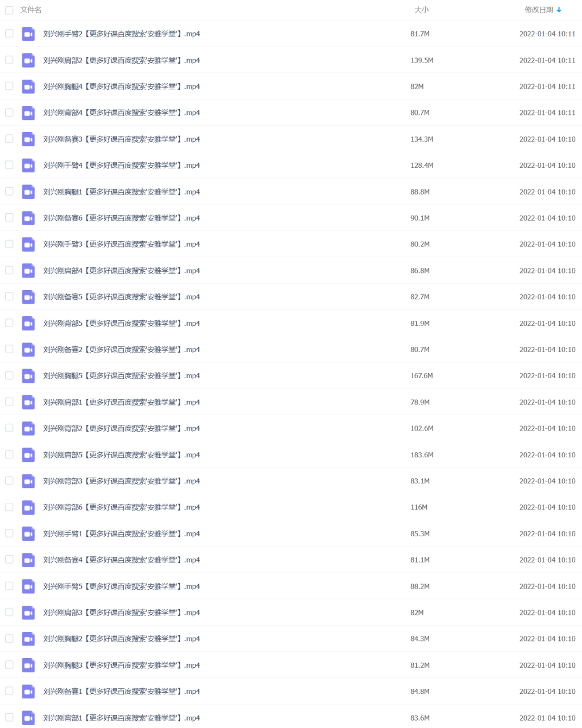Click the video icon beside 刘兴刚背部6

pyautogui.click(x=28, y=507)
